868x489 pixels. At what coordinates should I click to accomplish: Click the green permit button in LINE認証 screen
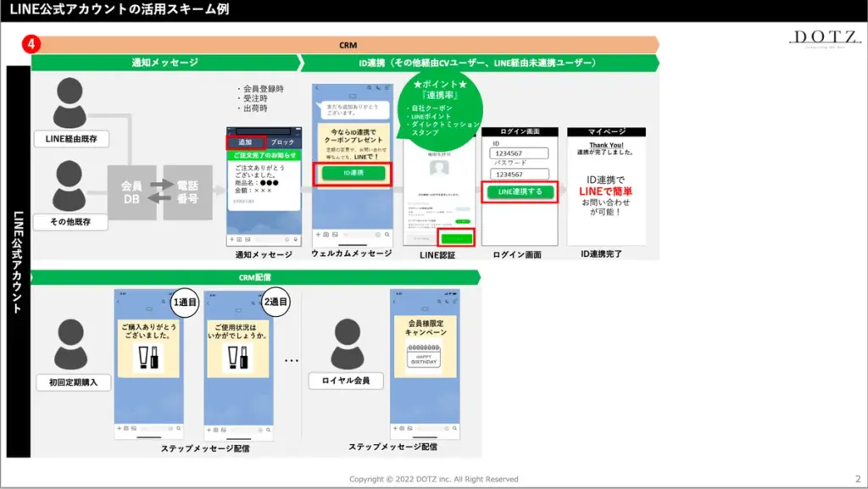point(456,238)
